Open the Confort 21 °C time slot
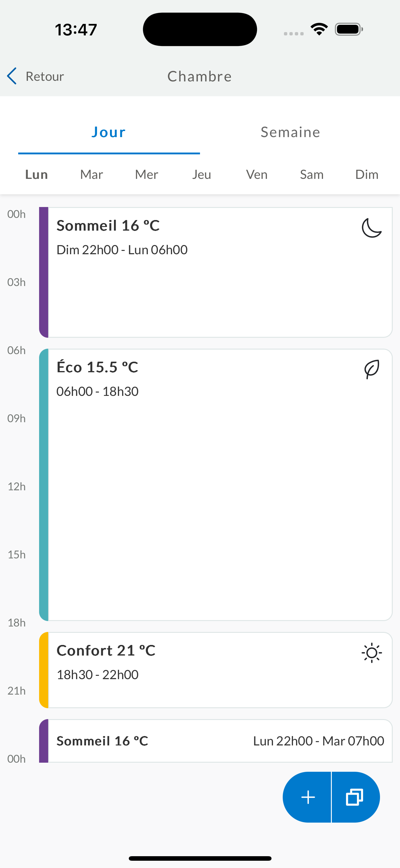The image size is (400, 868). click(216, 670)
